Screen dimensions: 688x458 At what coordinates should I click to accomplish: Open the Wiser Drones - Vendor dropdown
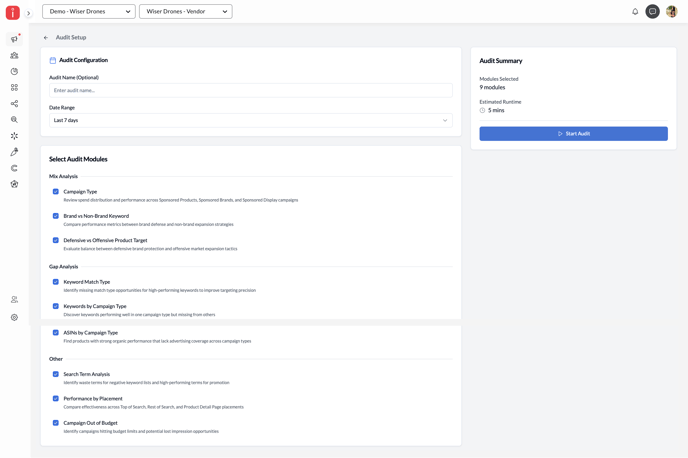186,12
